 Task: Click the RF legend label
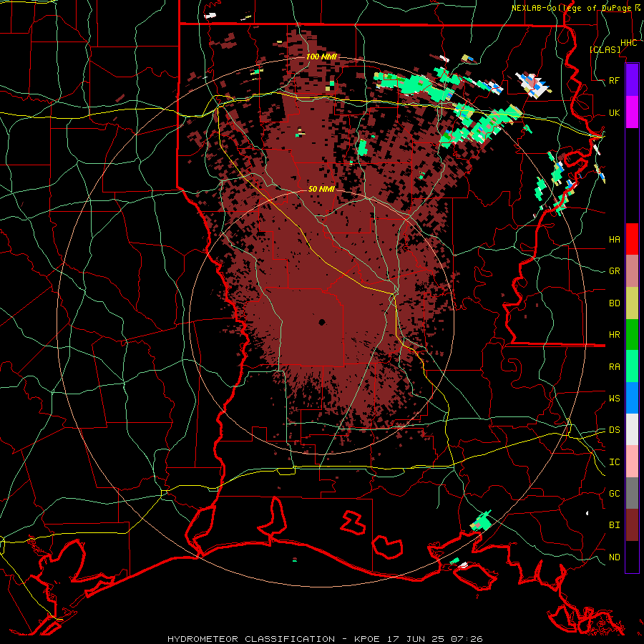(615, 80)
